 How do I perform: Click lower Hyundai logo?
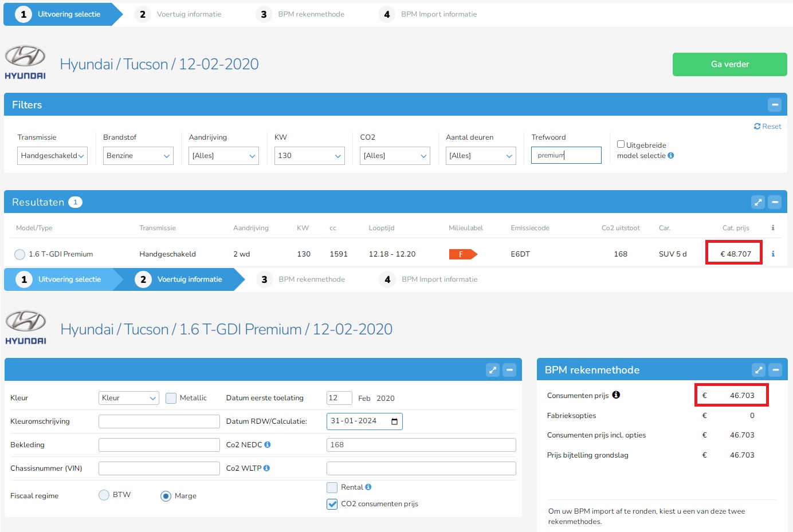pyautogui.click(x=26, y=328)
